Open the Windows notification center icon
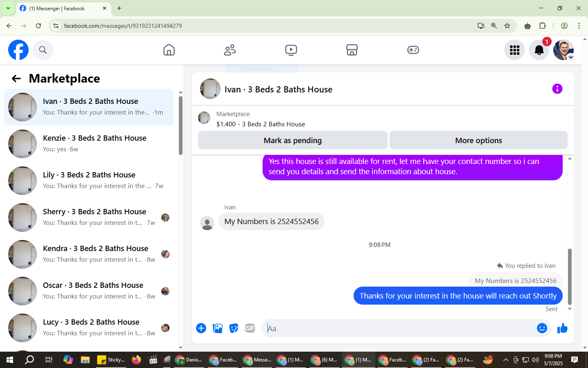The image size is (588, 368). 575,360
